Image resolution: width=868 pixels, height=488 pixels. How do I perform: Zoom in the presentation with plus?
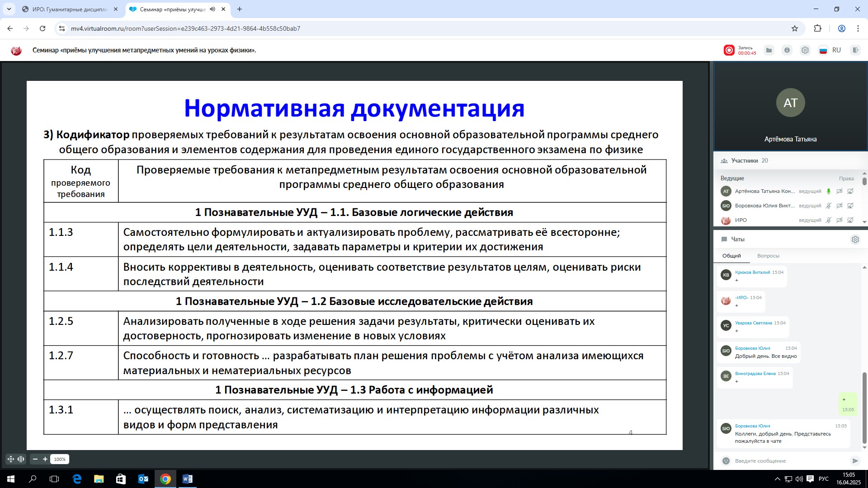(45, 459)
